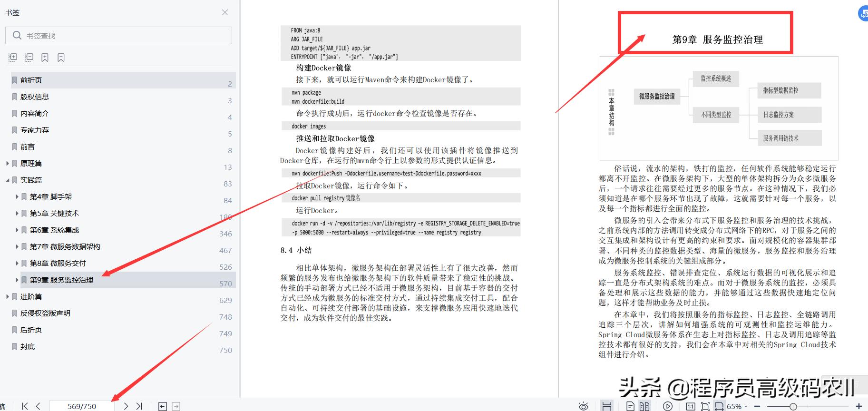Open the 版权信息 bookmark
868x411 pixels.
(x=35, y=97)
